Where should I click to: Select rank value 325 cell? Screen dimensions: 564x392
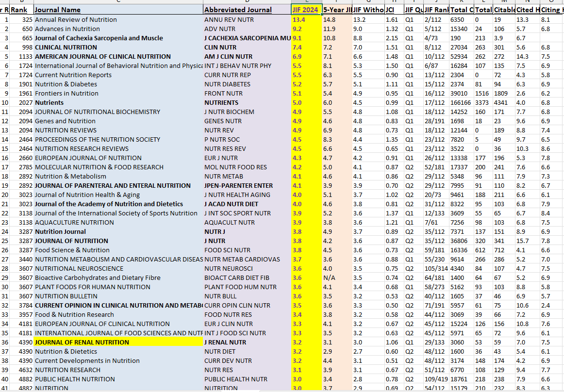(x=21, y=20)
